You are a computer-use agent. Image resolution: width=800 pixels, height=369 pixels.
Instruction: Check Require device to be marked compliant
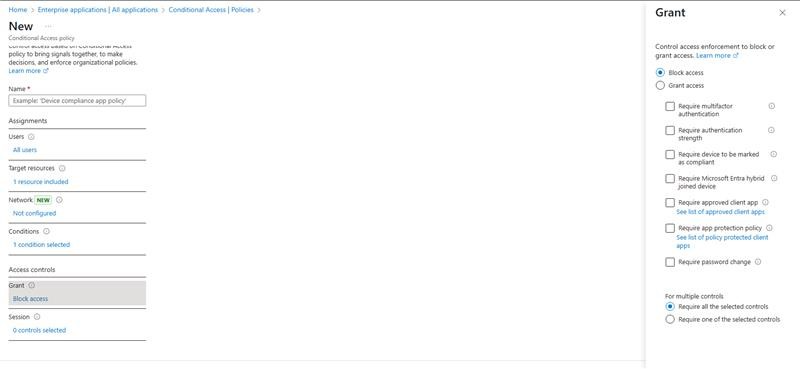coord(670,154)
